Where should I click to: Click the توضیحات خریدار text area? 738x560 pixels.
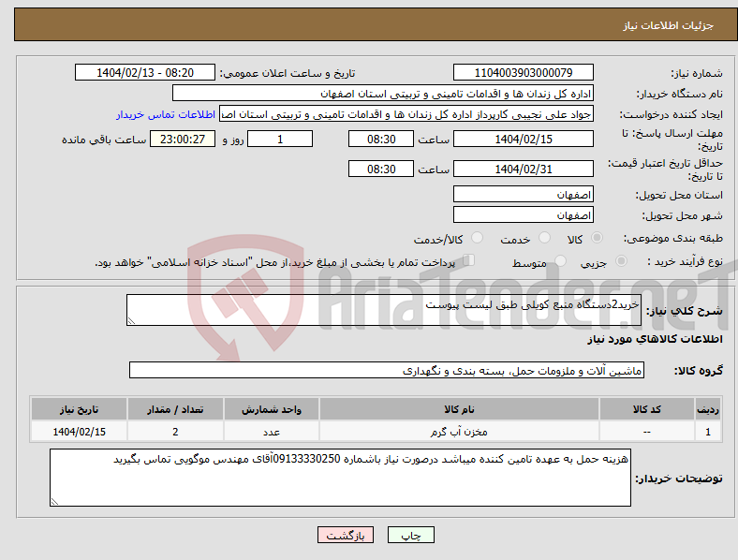pyautogui.click(x=340, y=478)
